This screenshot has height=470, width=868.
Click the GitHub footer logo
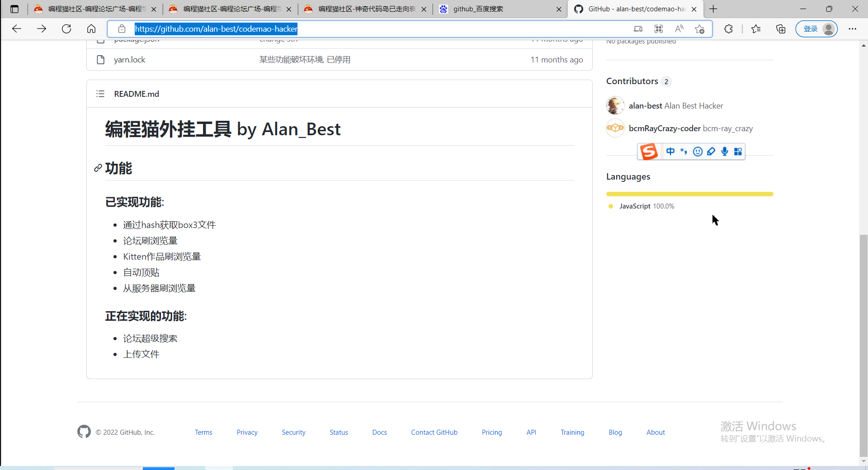[84, 432]
